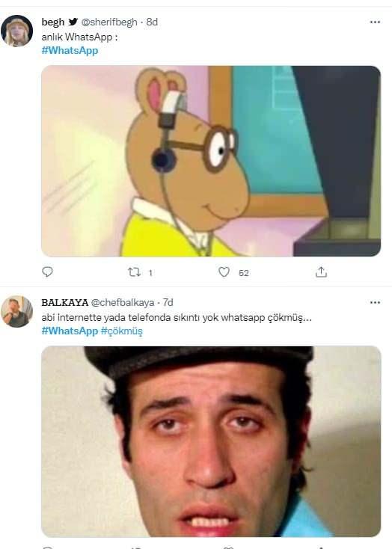The image size is (392, 549).
Task: Open the #çökmüş hashtag
Action: click(x=122, y=331)
